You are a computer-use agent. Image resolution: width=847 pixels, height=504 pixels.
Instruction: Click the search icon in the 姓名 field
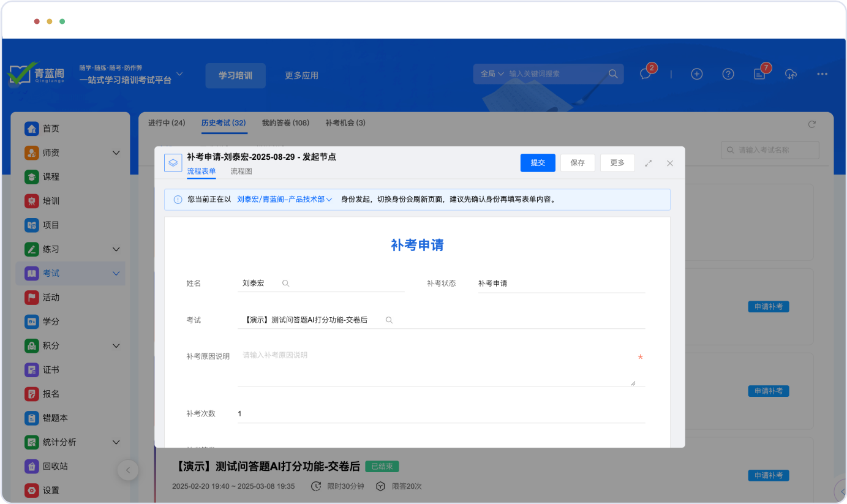(285, 284)
